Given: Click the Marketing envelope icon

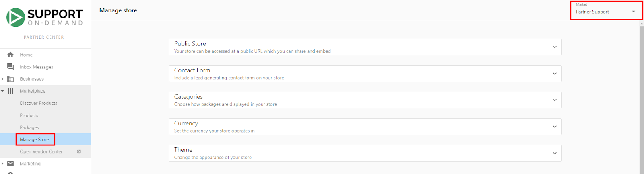Looking at the screenshot, I should point(10,164).
